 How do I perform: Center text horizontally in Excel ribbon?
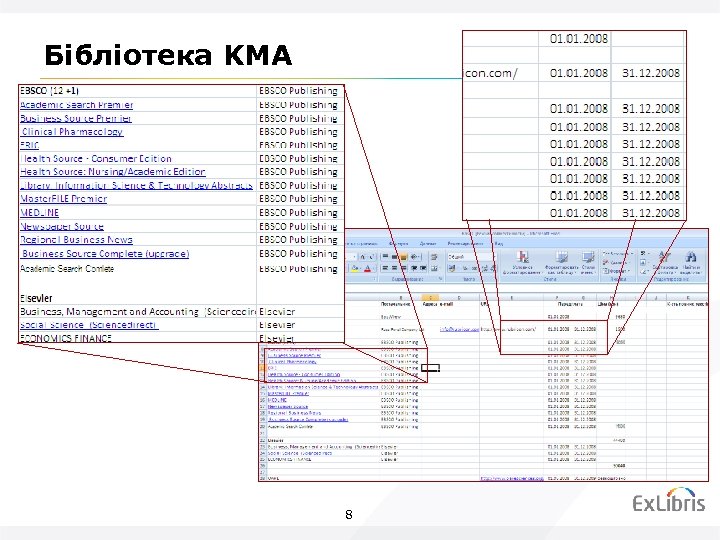coord(394,268)
